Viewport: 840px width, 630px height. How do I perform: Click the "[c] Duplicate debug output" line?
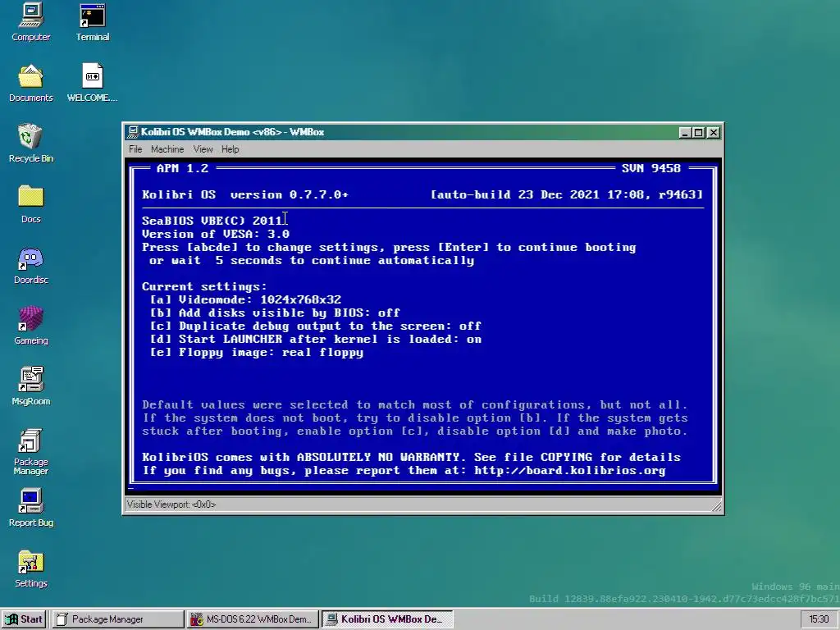(316, 326)
